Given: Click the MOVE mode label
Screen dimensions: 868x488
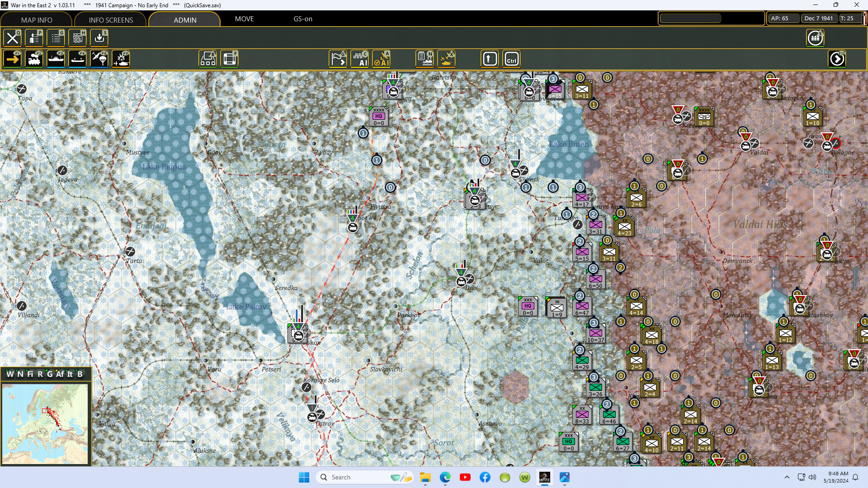Looking at the screenshot, I should [244, 19].
